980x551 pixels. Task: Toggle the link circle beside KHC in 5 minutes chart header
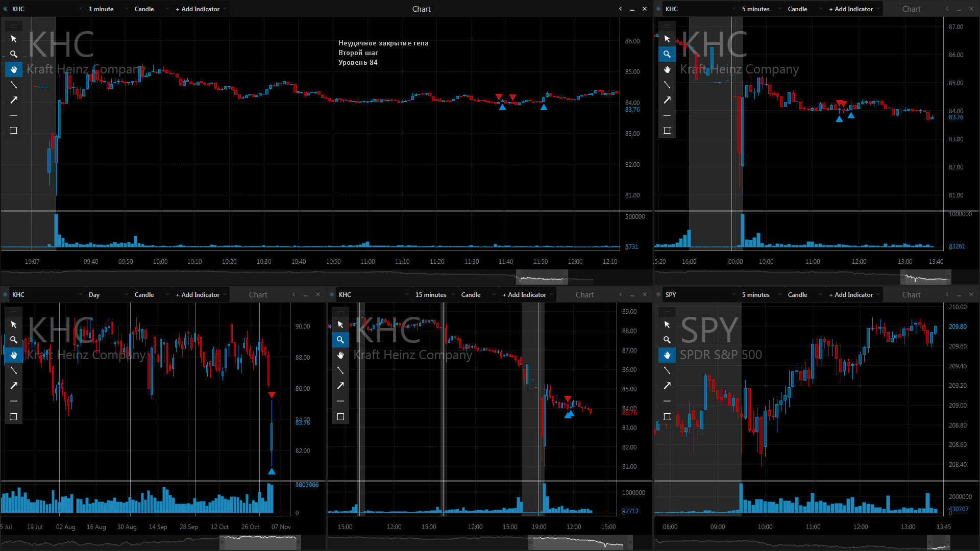click(658, 9)
